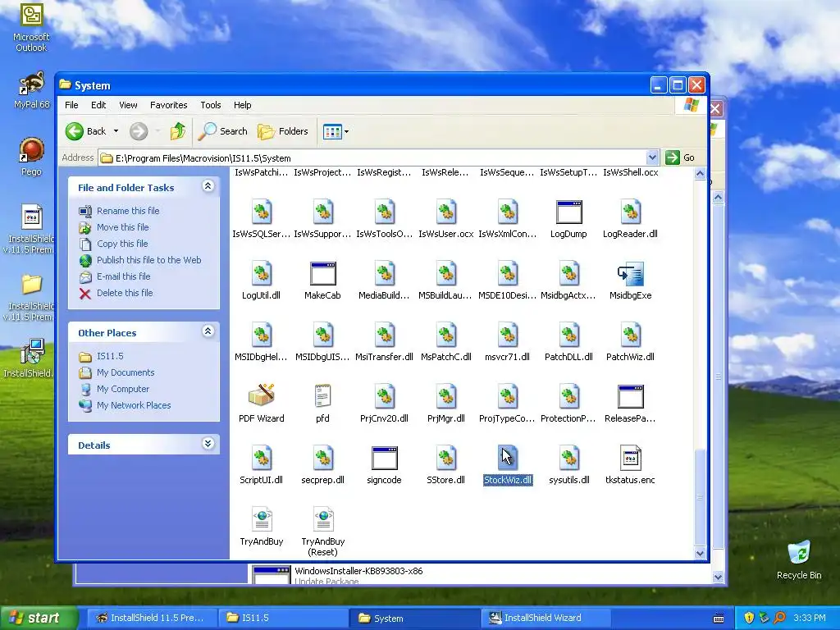
Task: Click the security shield tray icon
Action: 749,618
